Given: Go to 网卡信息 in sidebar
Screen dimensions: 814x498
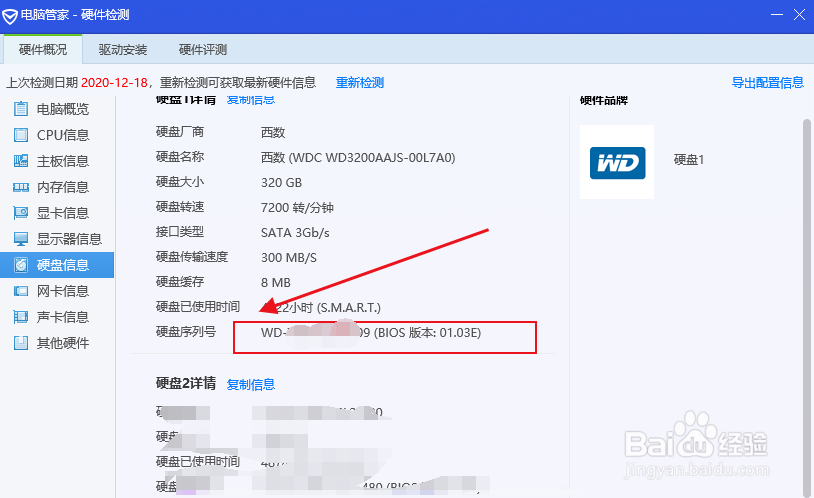Looking at the screenshot, I should coord(57,291).
